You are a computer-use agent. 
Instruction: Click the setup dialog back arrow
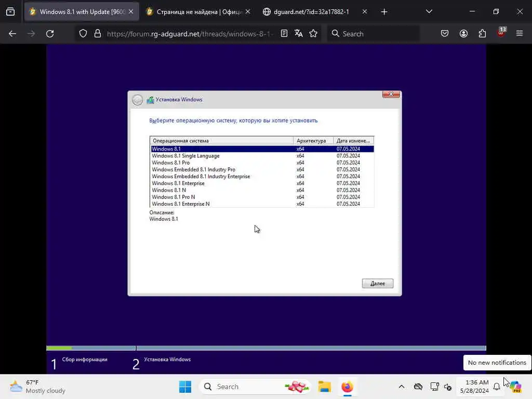click(x=137, y=100)
